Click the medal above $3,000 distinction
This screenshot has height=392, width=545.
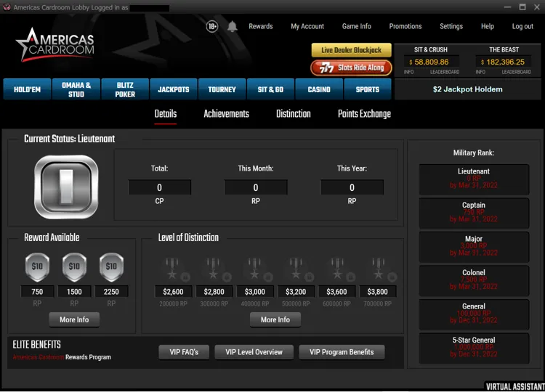pos(255,269)
